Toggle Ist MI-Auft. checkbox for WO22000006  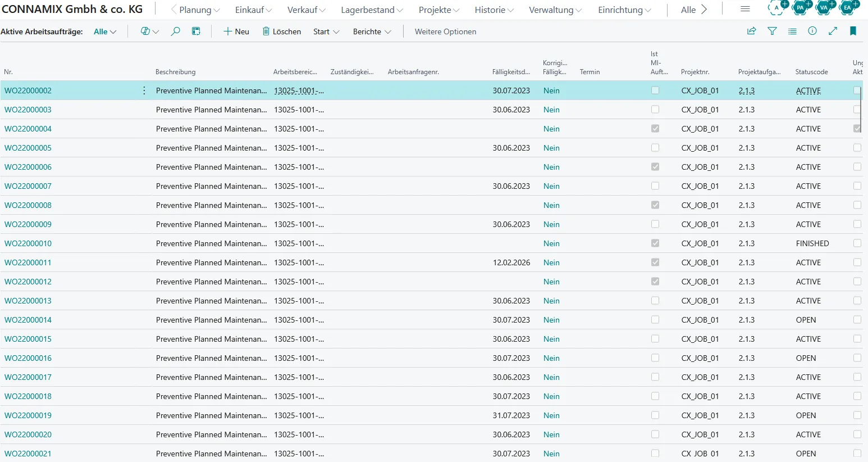tap(655, 167)
